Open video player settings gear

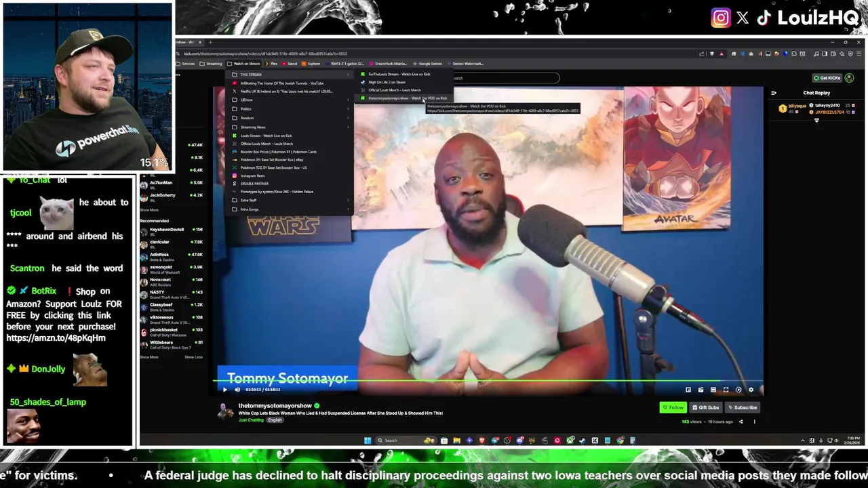(751, 390)
